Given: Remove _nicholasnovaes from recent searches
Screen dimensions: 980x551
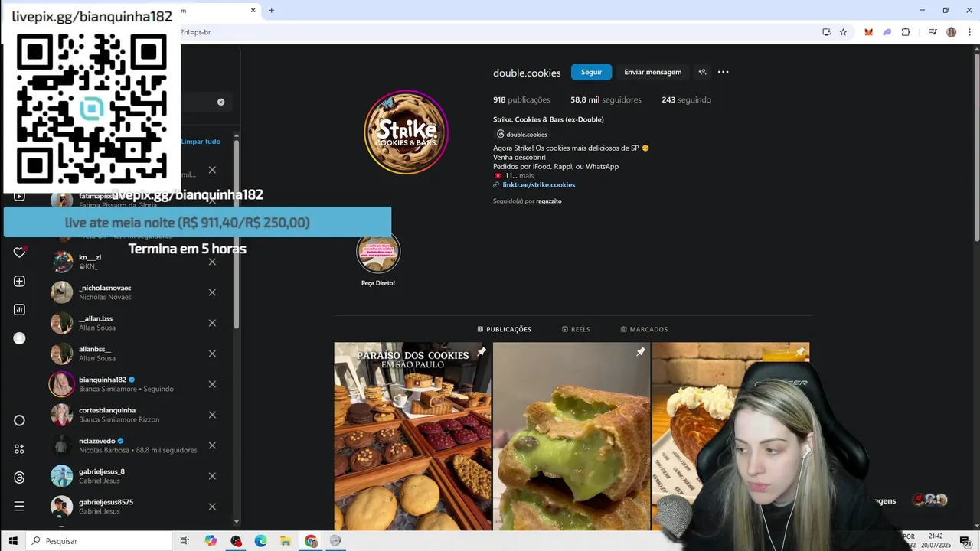Looking at the screenshot, I should [212, 292].
